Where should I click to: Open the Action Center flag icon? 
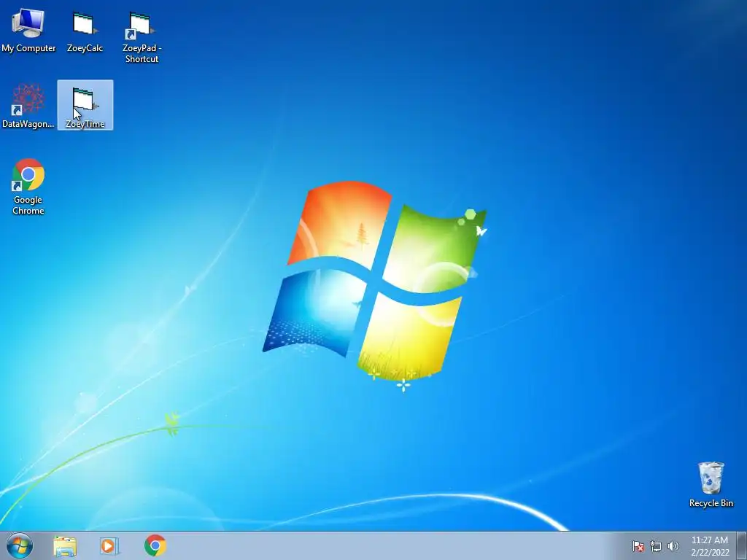coord(638,546)
